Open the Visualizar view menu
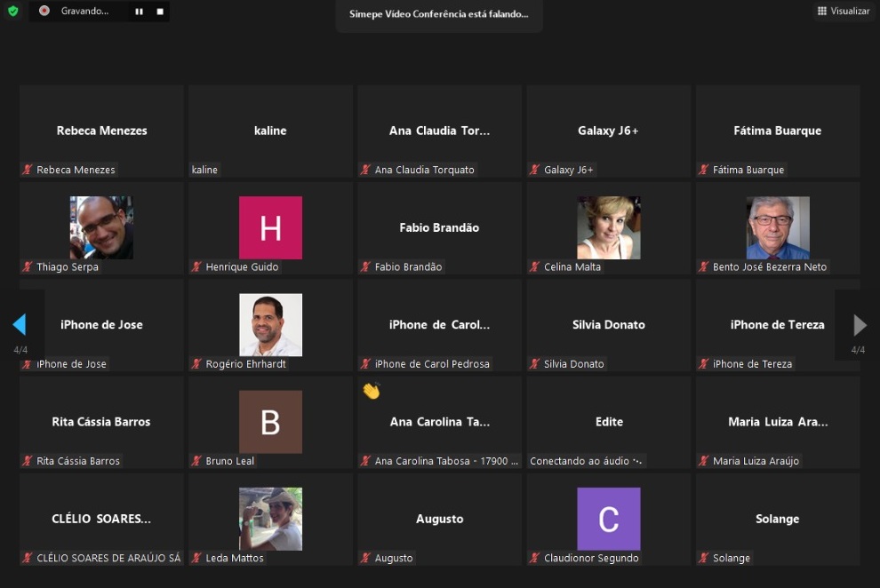 tap(844, 11)
